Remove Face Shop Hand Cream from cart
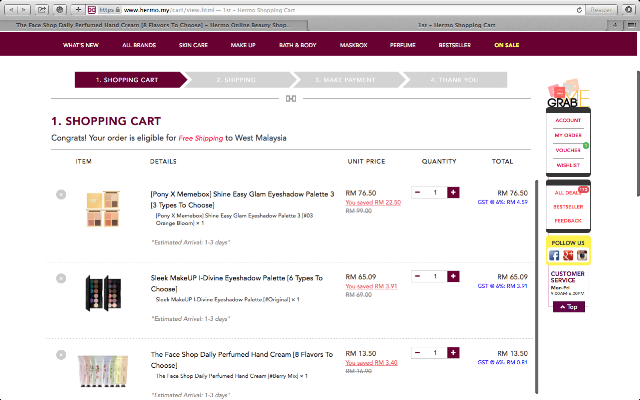The width and height of the screenshot is (640, 400). click(61, 355)
